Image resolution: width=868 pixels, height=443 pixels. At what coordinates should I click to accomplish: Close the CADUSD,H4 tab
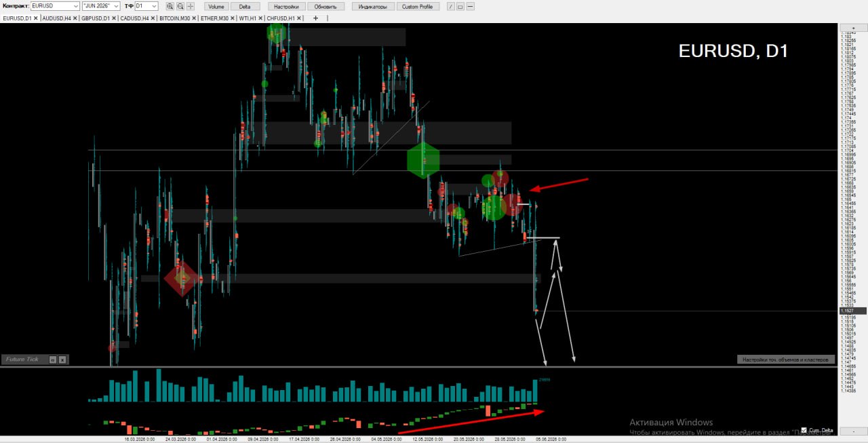pos(154,18)
